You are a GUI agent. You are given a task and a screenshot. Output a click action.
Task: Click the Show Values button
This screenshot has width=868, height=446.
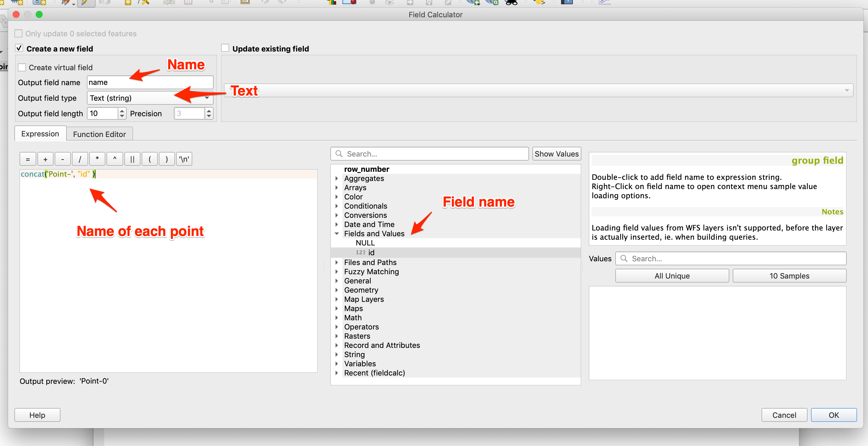click(x=556, y=154)
